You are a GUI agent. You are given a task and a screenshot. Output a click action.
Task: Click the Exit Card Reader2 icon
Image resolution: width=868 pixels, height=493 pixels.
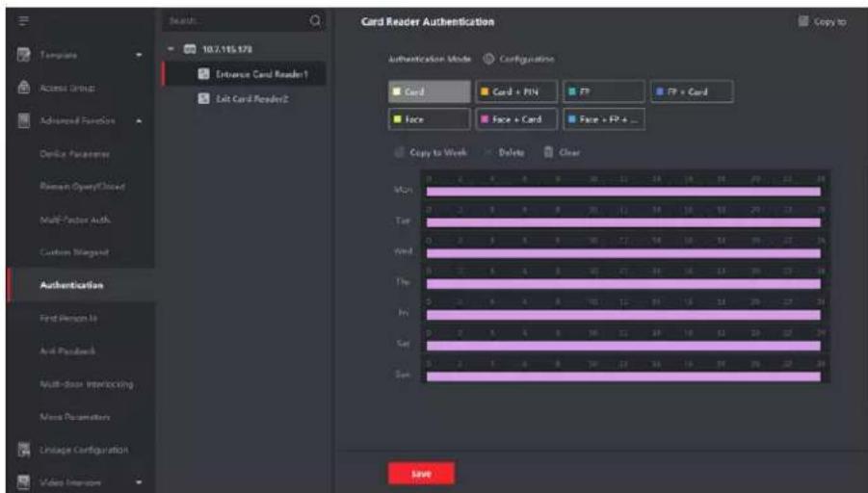[203, 98]
